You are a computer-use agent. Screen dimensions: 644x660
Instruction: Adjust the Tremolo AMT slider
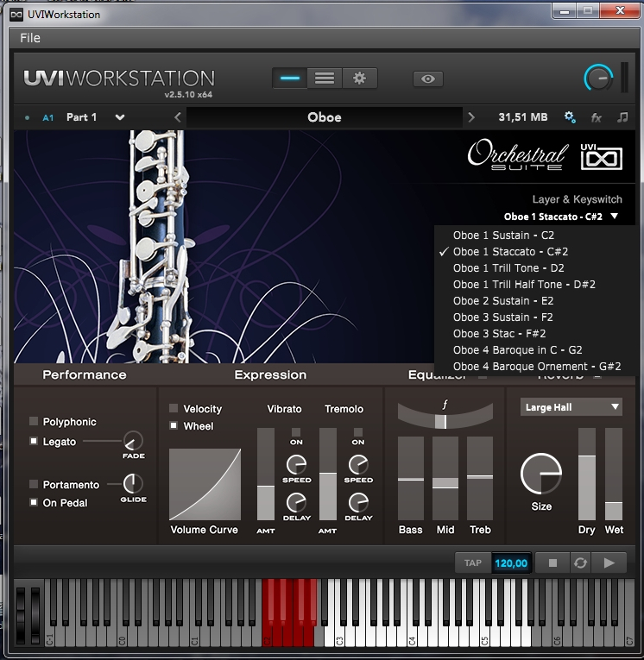click(x=328, y=474)
